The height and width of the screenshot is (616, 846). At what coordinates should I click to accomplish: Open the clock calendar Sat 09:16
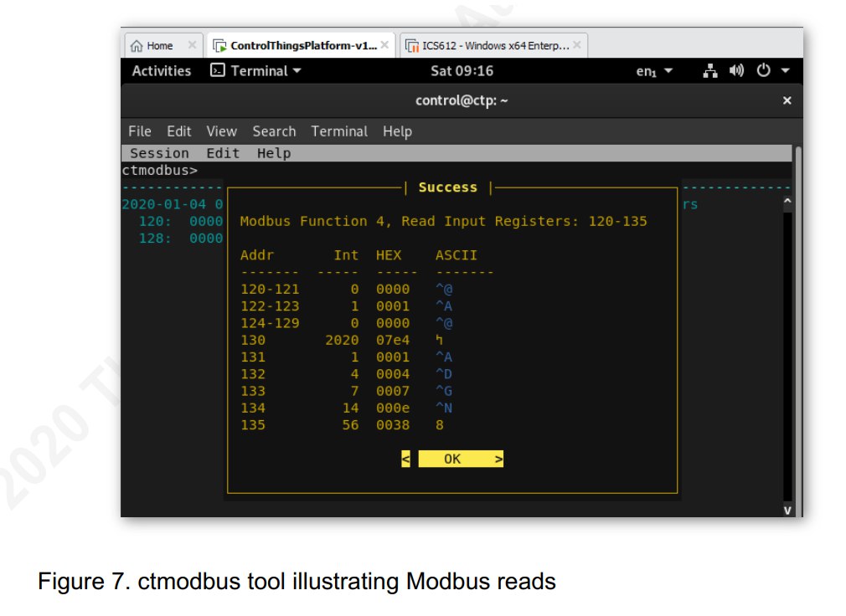tap(462, 71)
